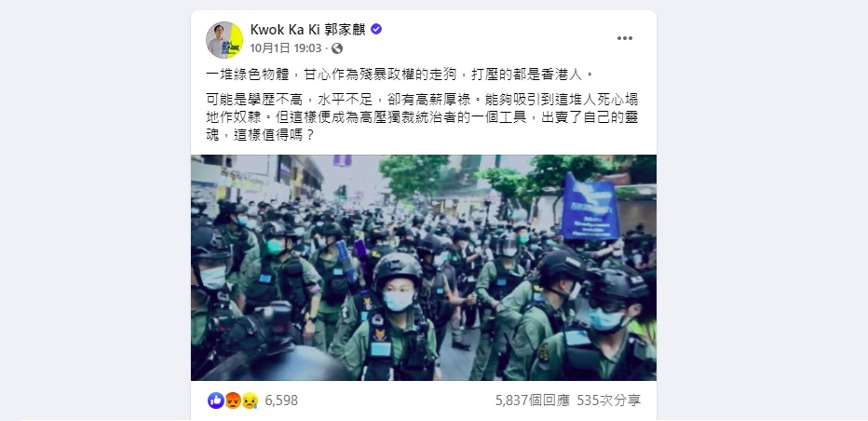Screen dimensions: 868x421
Task: View the 6,598 reactions count
Action: (281, 401)
